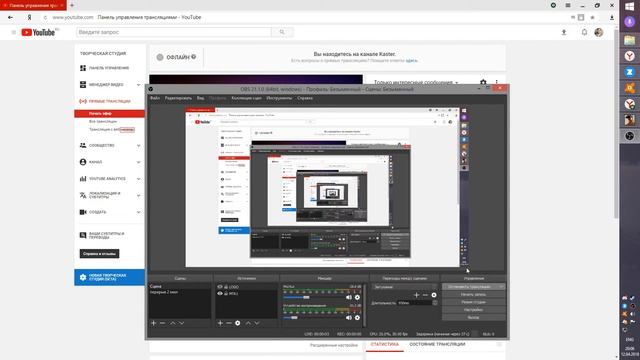
Task: Open the OBS View menu
Action: click(200, 98)
